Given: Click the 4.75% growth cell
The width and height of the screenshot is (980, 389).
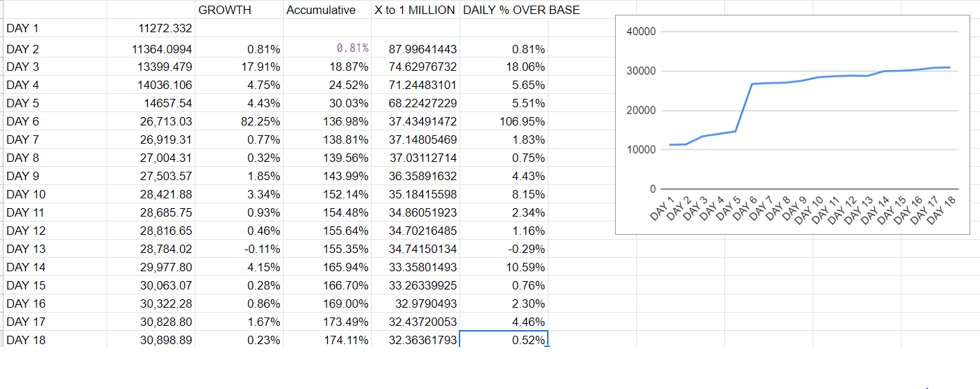Looking at the screenshot, I should [239, 85].
